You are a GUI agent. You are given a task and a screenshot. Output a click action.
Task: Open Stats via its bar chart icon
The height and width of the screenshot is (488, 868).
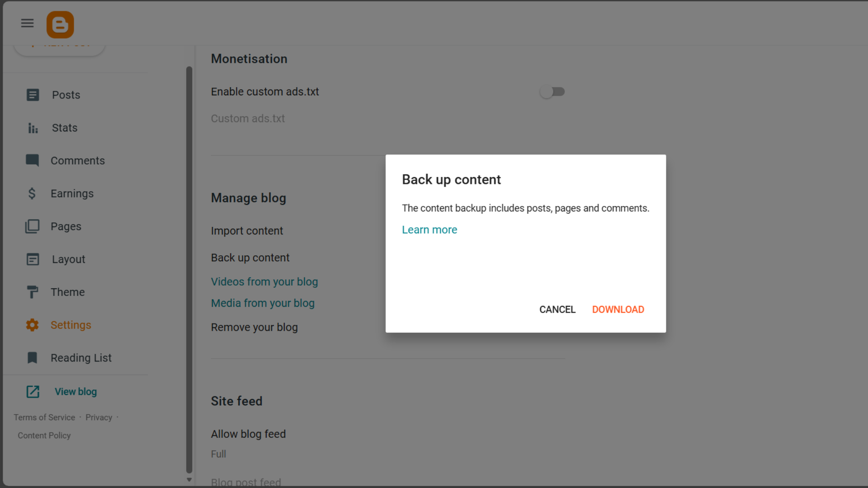coord(33,128)
